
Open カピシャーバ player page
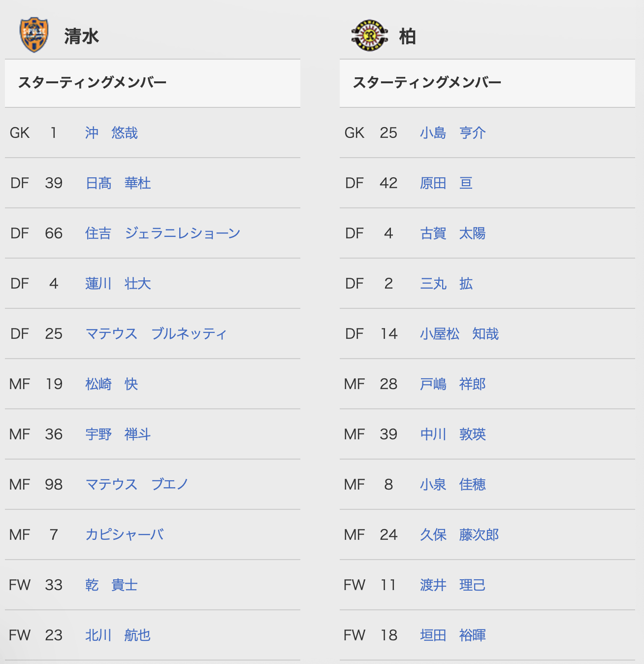point(125,535)
